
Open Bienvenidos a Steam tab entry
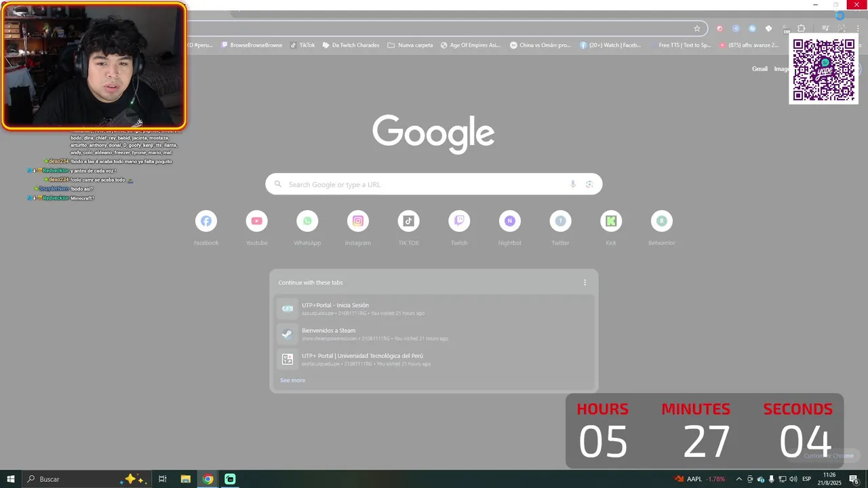tap(434, 334)
